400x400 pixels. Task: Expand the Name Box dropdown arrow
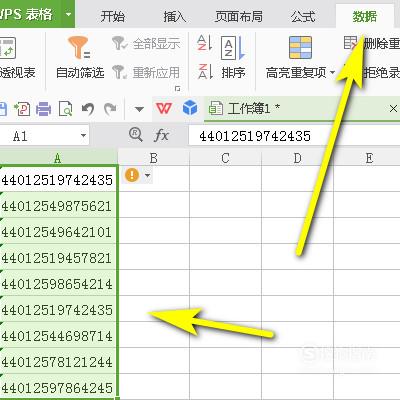(83, 136)
